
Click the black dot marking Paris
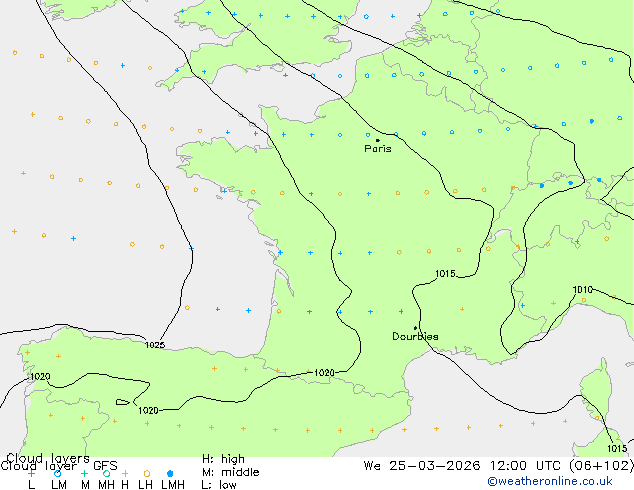click(x=378, y=140)
